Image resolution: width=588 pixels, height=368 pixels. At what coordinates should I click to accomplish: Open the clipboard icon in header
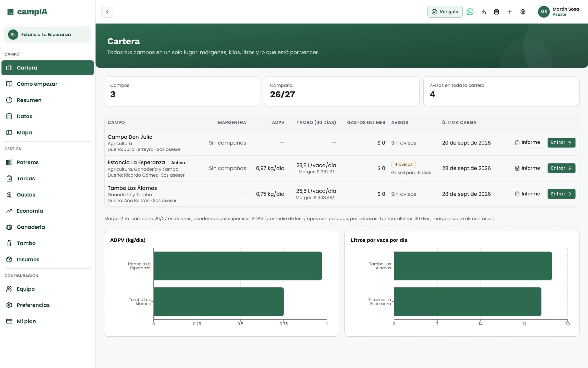point(496,12)
